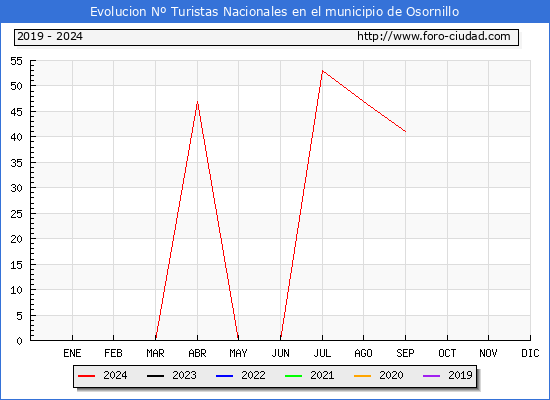
Task: Click the red 2024 legend swatch
Action: point(86,376)
